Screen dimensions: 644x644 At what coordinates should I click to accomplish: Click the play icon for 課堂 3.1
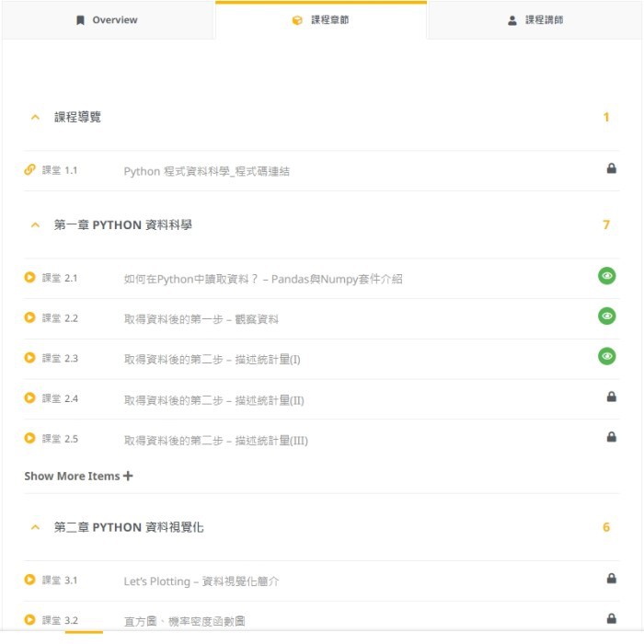29,580
